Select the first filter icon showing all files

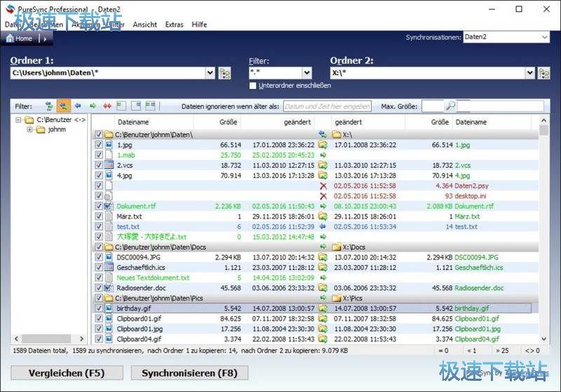point(49,106)
